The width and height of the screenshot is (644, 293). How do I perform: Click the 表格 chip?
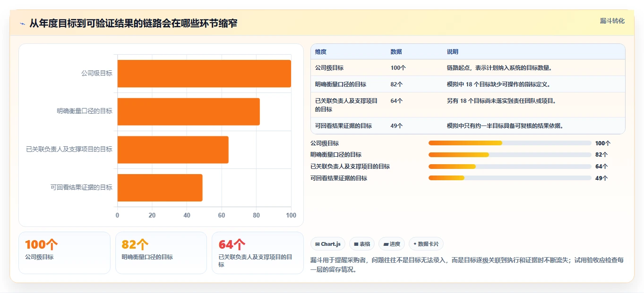[x=361, y=244]
